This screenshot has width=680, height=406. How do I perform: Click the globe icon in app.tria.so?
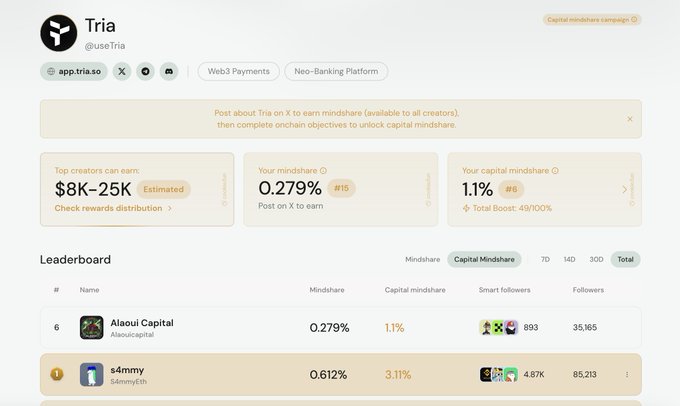pyautogui.click(x=51, y=72)
